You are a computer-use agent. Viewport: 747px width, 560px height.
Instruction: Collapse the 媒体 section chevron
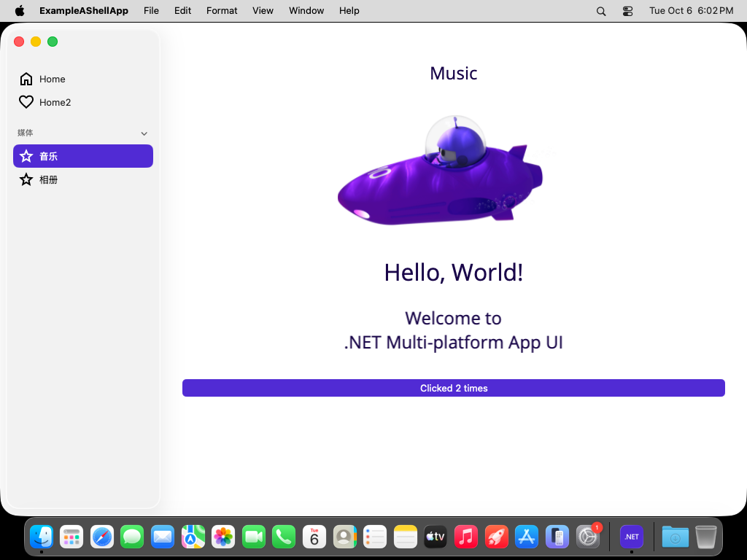click(x=144, y=133)
